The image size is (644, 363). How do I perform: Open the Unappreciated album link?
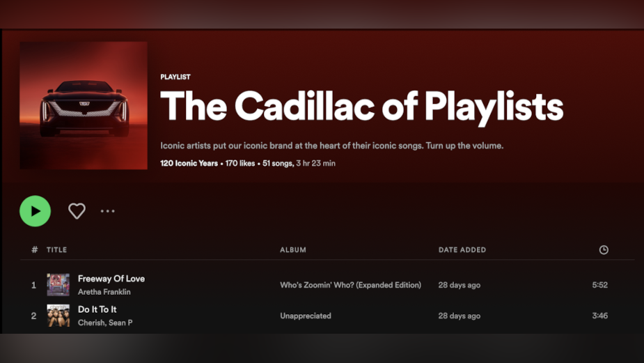(305, 316)
